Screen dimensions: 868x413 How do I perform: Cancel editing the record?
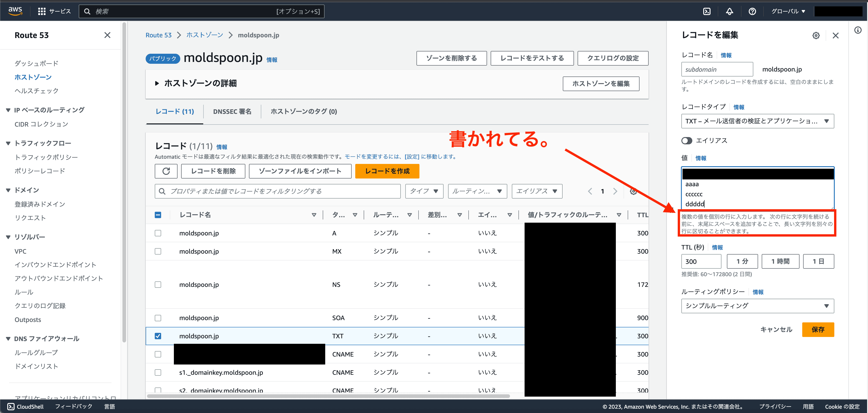pos(776,329)
